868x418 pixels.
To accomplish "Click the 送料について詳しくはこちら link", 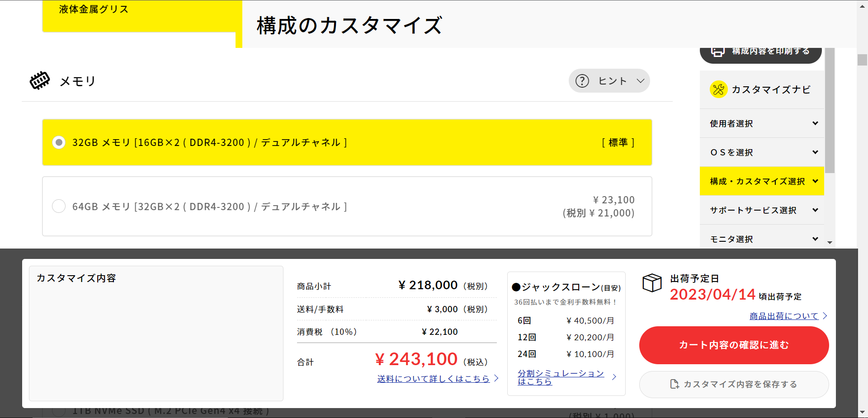I will pos(433,379).
